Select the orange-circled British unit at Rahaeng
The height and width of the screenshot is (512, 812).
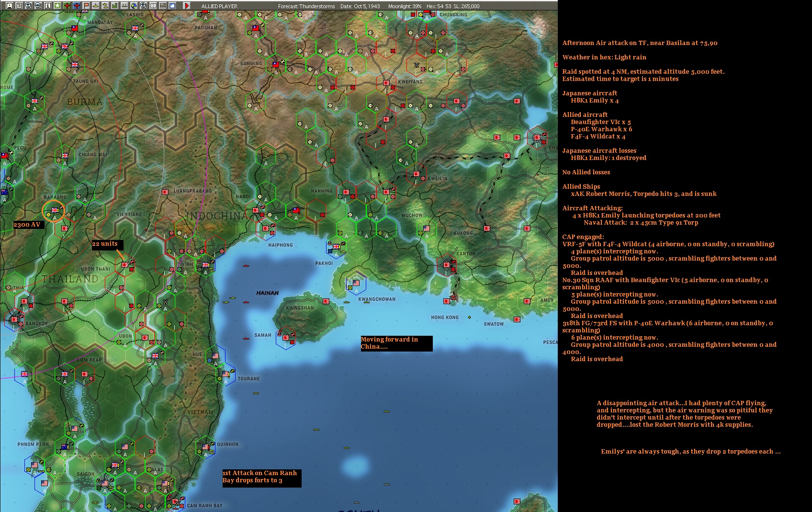click(55, 210)
